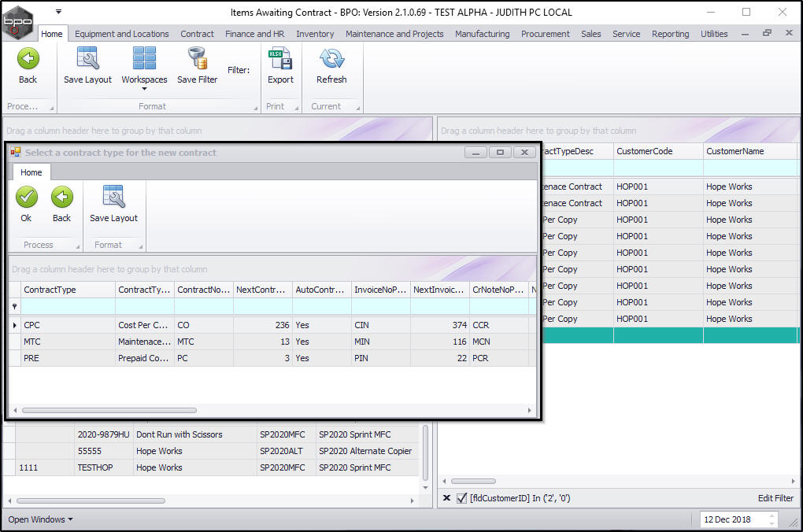
Task: Expand the Process group launcher in dialog
Action: (x=77, y=246)
